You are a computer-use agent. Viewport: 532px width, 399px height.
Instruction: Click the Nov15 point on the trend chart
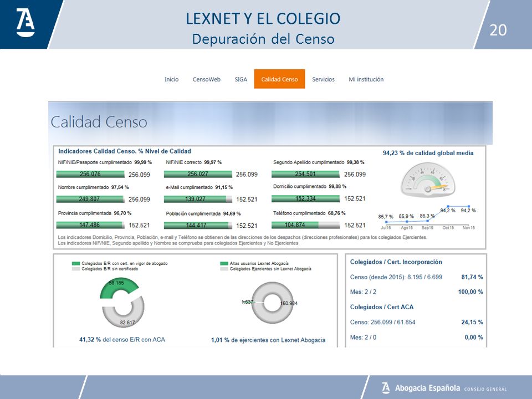pyautogui.click(x=469, y=206)
